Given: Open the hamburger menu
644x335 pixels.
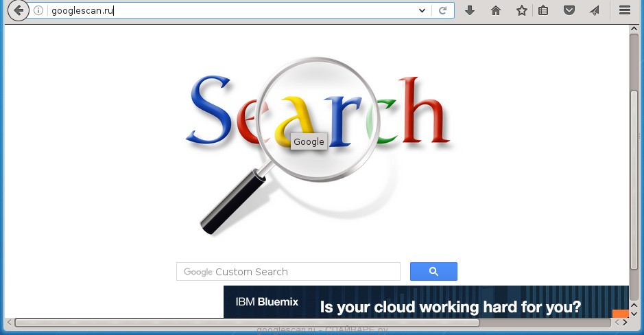Looking at the screenshot, I should pyautogui.click(x=624, y=10).
